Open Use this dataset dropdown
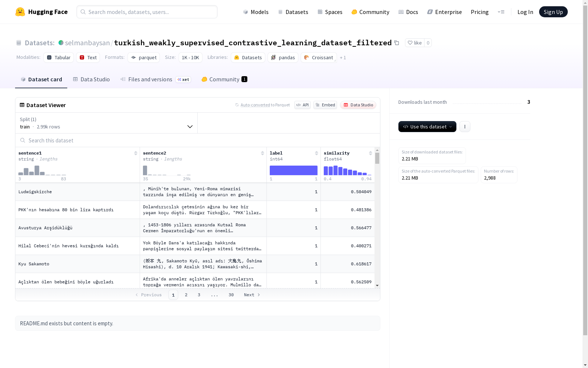Screen dimensions: 588x368 pyautogui.click(x=427, y=127)
